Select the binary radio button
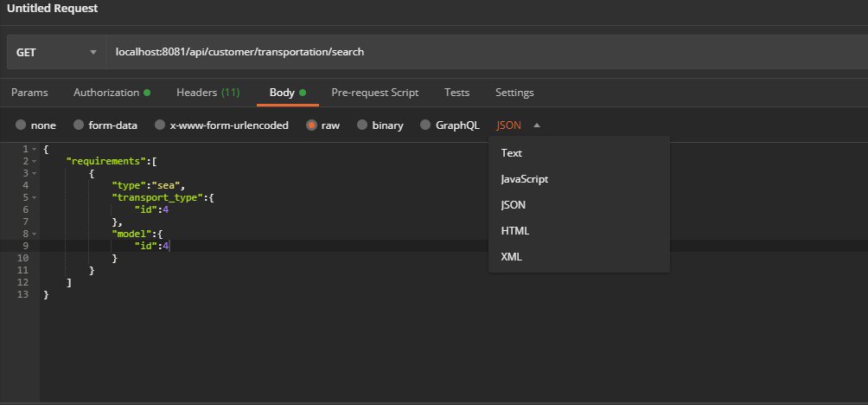 tap(362, 125)
